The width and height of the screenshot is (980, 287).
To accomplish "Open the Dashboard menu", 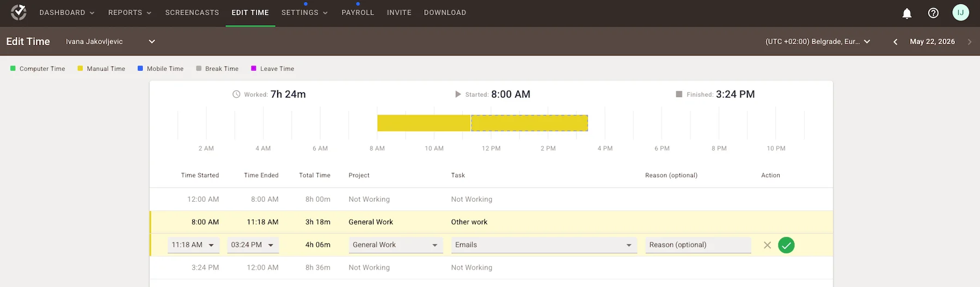I will point(67,13).
